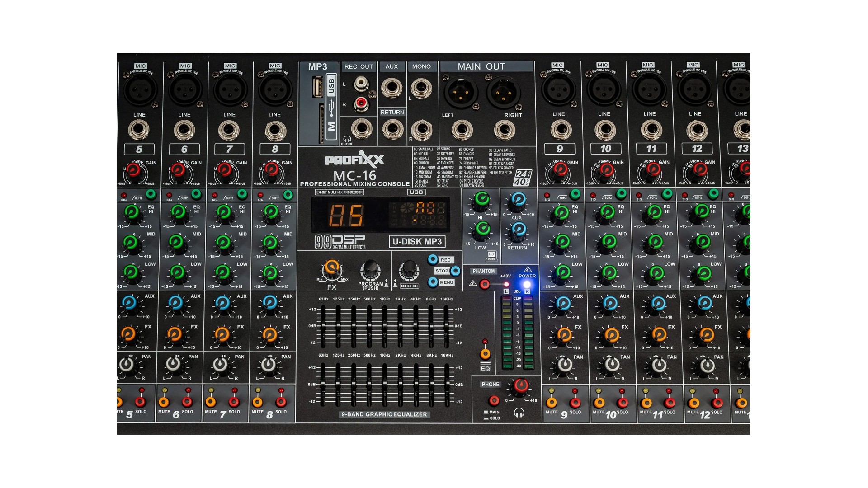Toggle the PHANTOM +48V power switch

pos(485,284)
